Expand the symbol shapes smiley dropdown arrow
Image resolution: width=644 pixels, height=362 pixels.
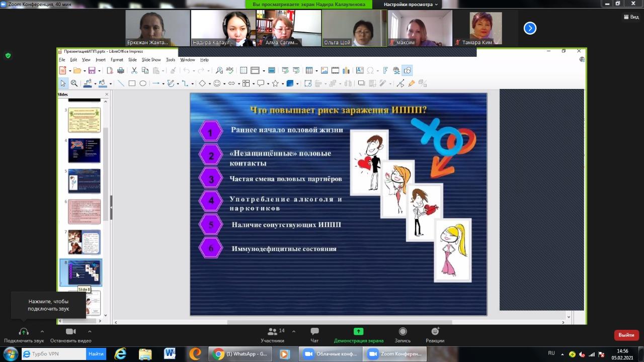pos(224,84)
